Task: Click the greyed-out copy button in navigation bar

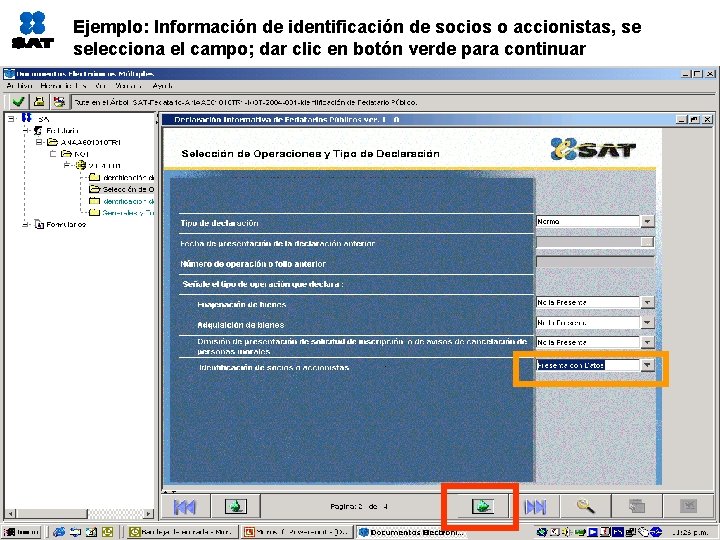Action: pyautogui.click(x=636, y=507)
